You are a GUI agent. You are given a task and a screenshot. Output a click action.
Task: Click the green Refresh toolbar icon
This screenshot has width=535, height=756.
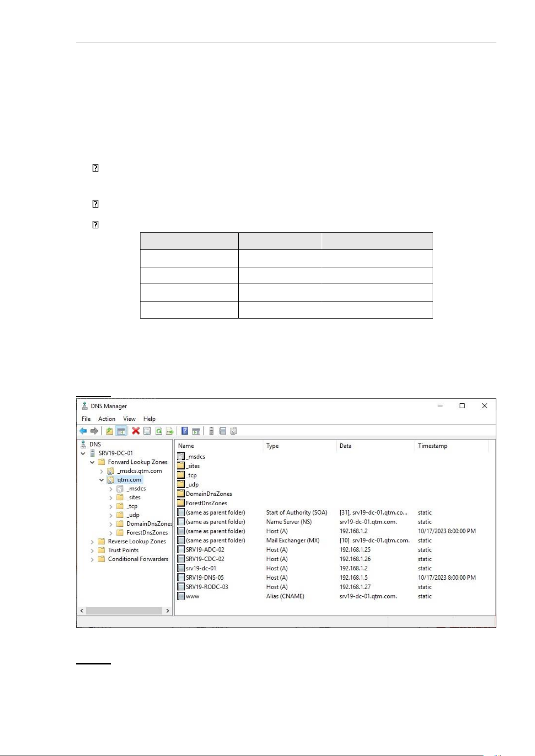158,431
